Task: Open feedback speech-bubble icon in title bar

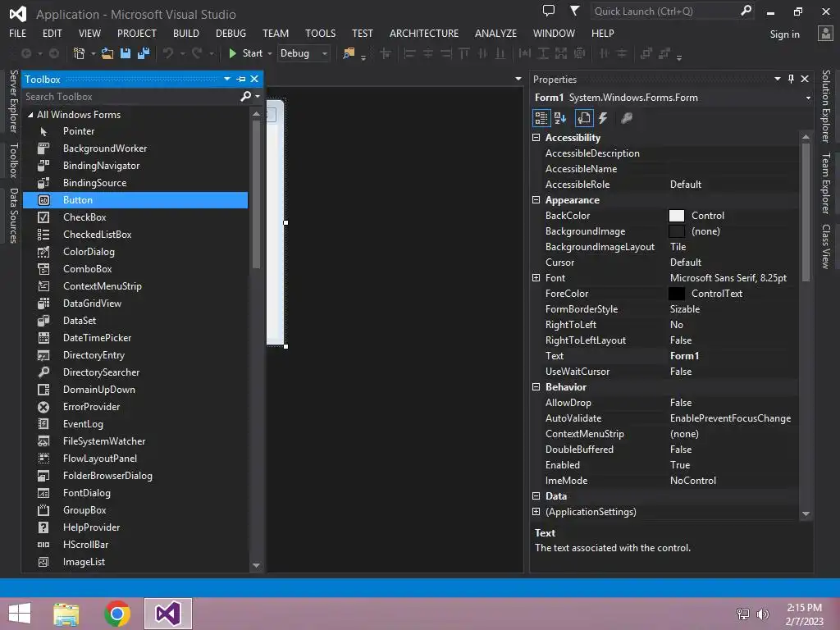Action: click(549, 11)
